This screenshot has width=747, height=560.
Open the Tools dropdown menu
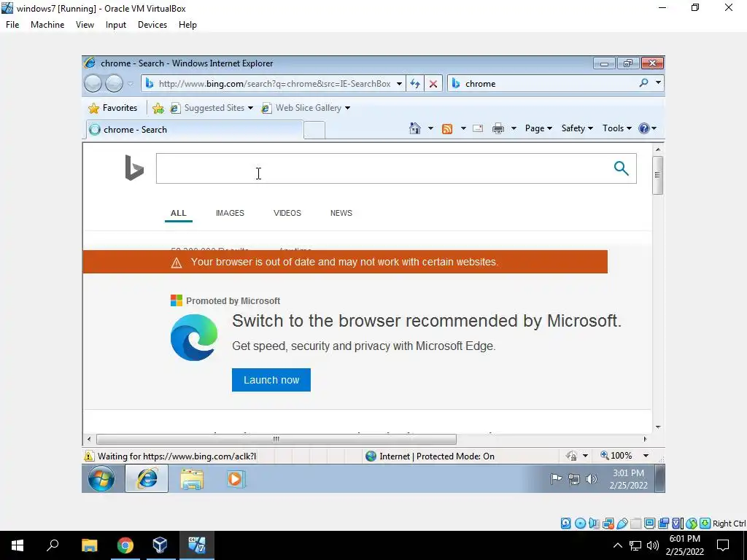pyautogui.click(x=617, y=128)
